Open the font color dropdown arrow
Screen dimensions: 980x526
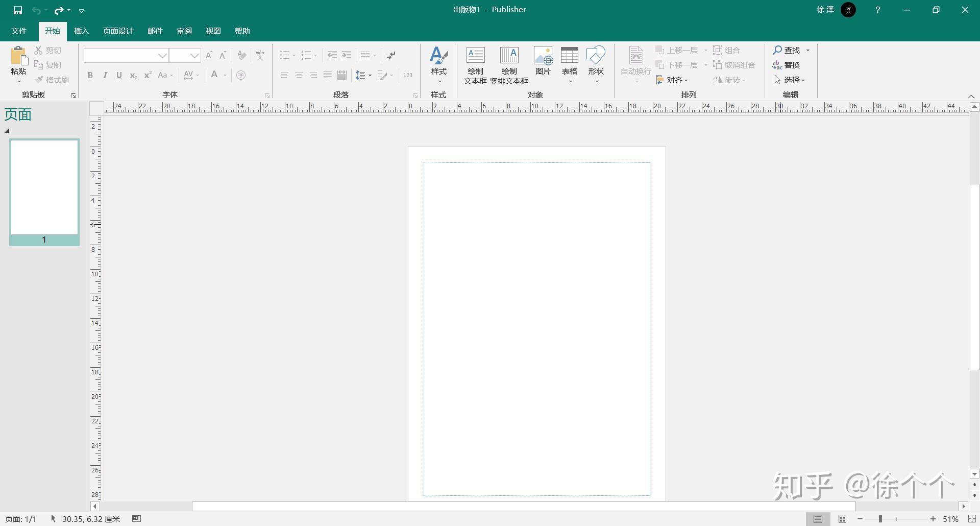[x=225, y=76]
